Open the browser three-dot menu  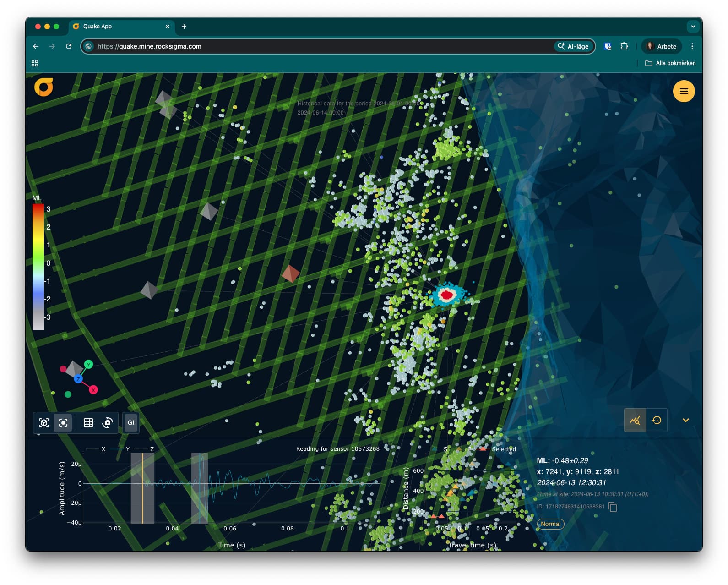tap(692, 46)
